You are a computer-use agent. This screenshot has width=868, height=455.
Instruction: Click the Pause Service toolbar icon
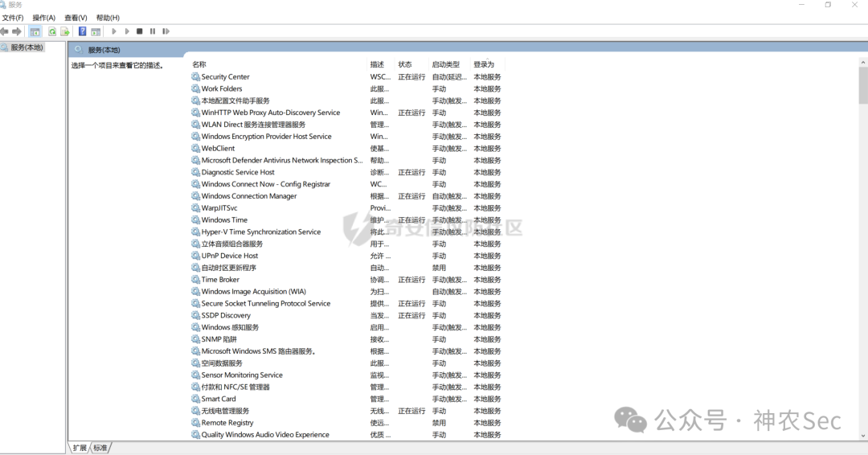click(153, 31)
